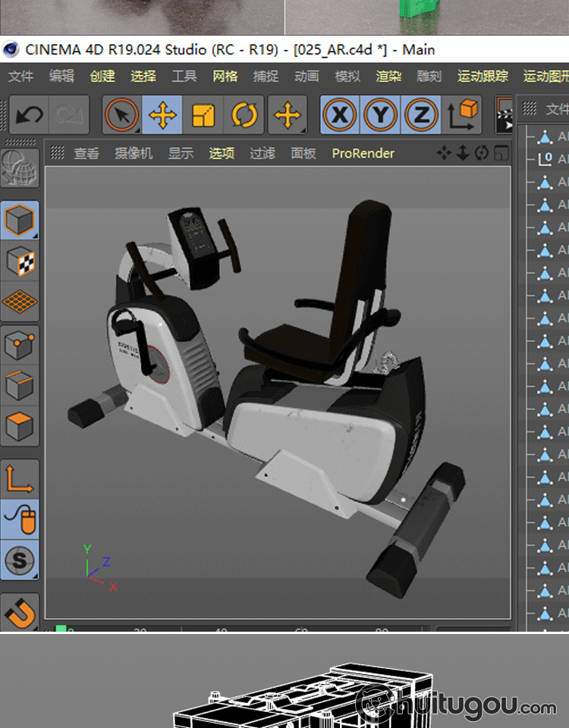The width and height of the screenshot is (569, 728).
Task: Toggle X axis lock
Action: 340,115
